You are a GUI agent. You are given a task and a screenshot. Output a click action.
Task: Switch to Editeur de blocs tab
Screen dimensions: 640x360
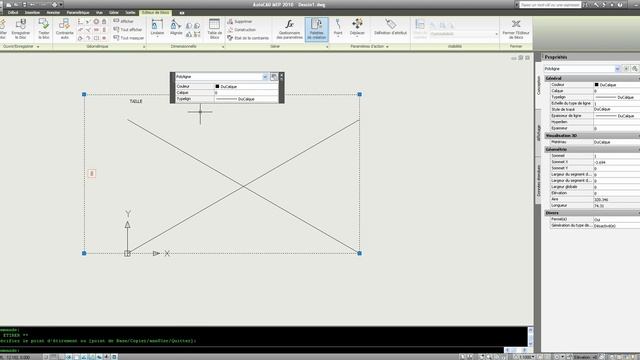155,13
